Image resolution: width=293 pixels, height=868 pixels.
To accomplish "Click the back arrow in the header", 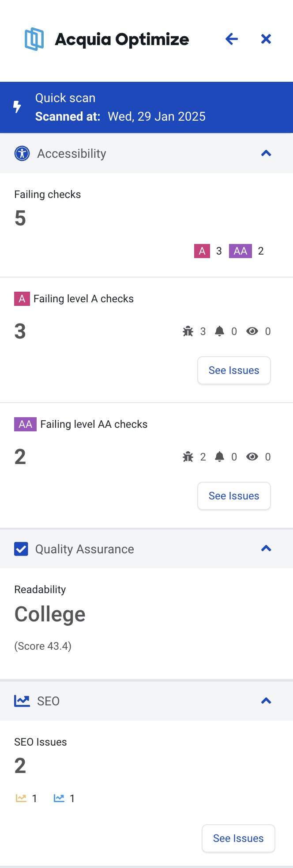I will click(232, 39).
